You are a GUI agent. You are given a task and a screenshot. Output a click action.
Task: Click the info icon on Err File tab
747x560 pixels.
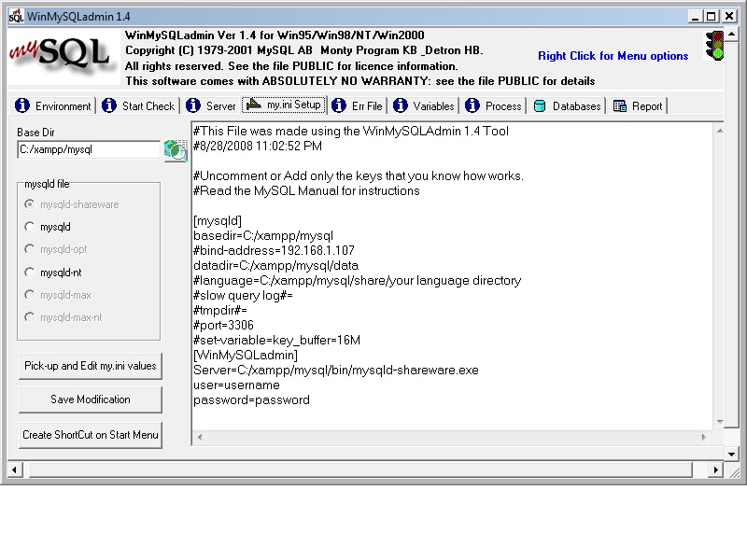[x=339, y=105]
